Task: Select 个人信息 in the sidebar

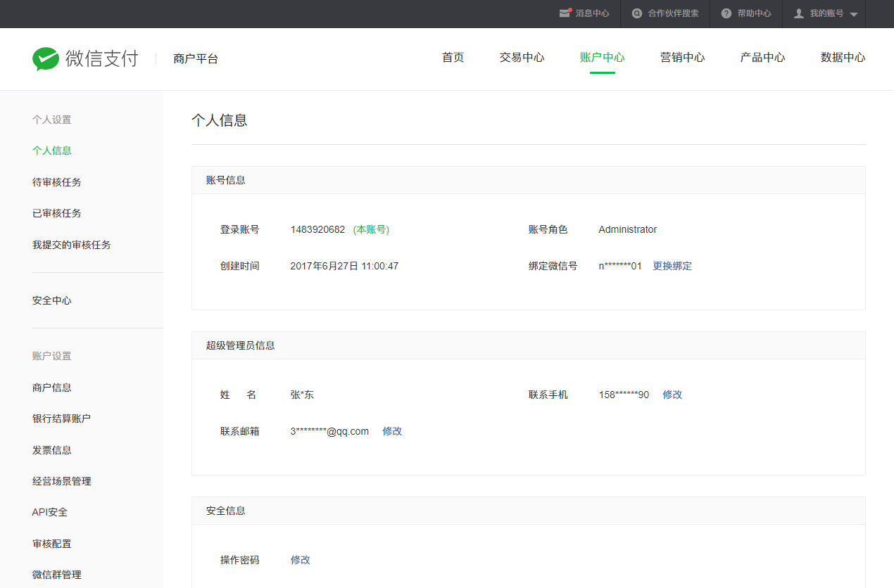Action: tap(52, 151)
